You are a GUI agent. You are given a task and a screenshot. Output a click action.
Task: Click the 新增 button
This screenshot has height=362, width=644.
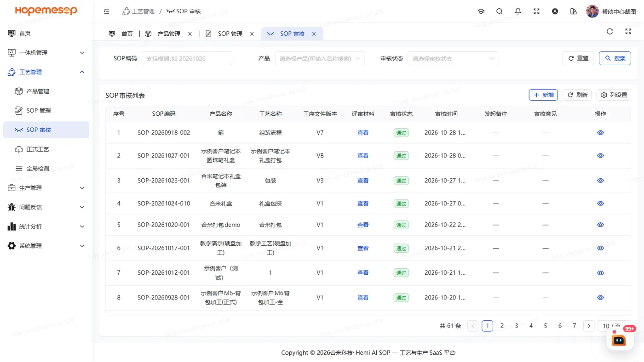click(543, 95)
